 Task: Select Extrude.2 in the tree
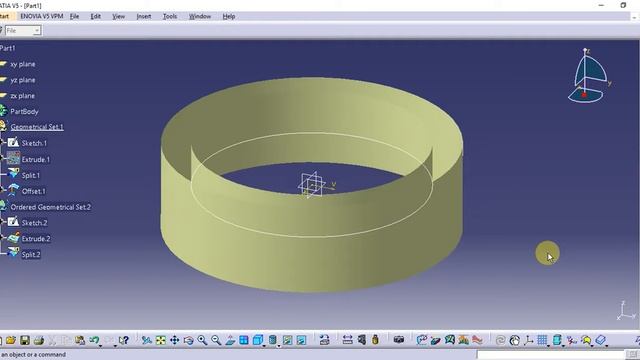coord(36,239)
